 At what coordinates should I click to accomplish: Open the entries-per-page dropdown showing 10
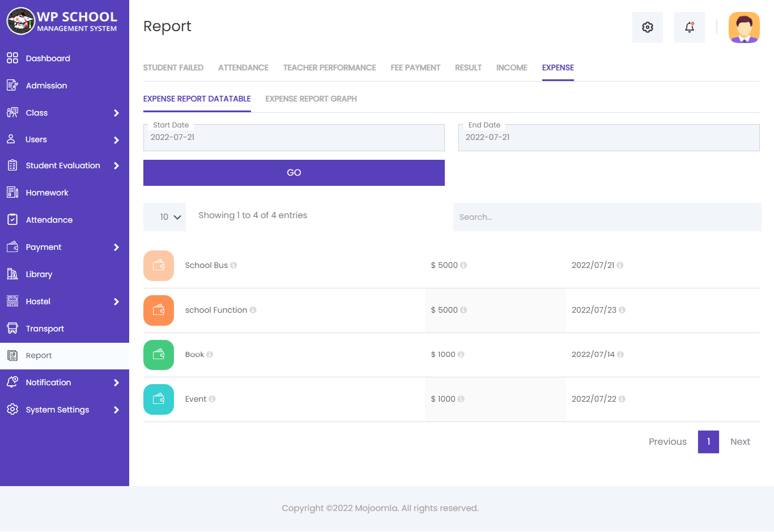coord(164,217)
